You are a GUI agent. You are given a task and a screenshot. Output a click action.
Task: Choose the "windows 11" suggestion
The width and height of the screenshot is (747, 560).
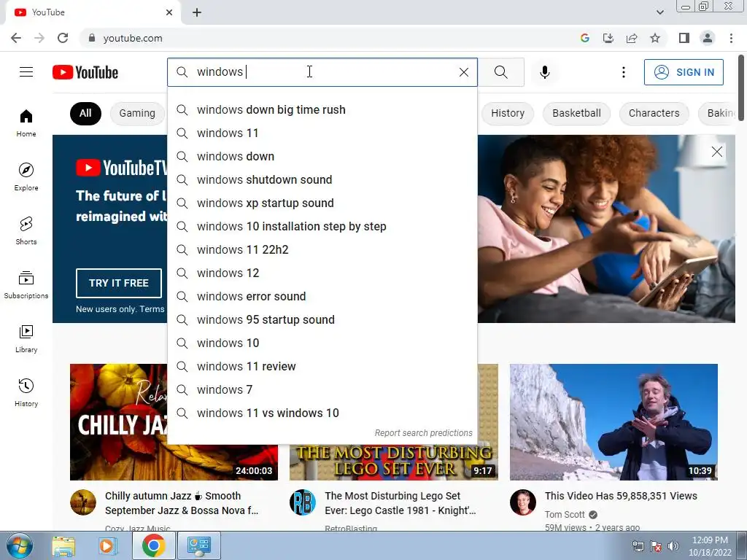(322, 133)
